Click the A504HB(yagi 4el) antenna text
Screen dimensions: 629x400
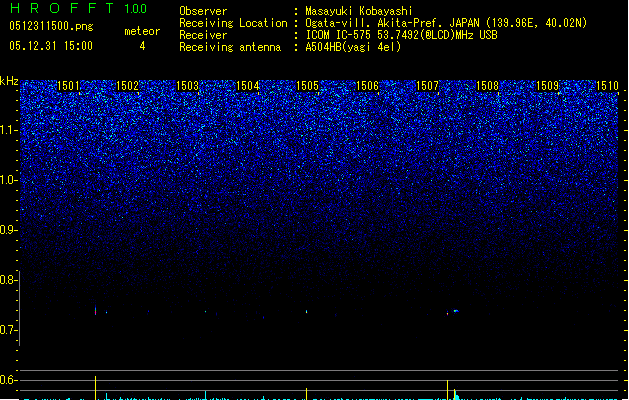point(353,47)
